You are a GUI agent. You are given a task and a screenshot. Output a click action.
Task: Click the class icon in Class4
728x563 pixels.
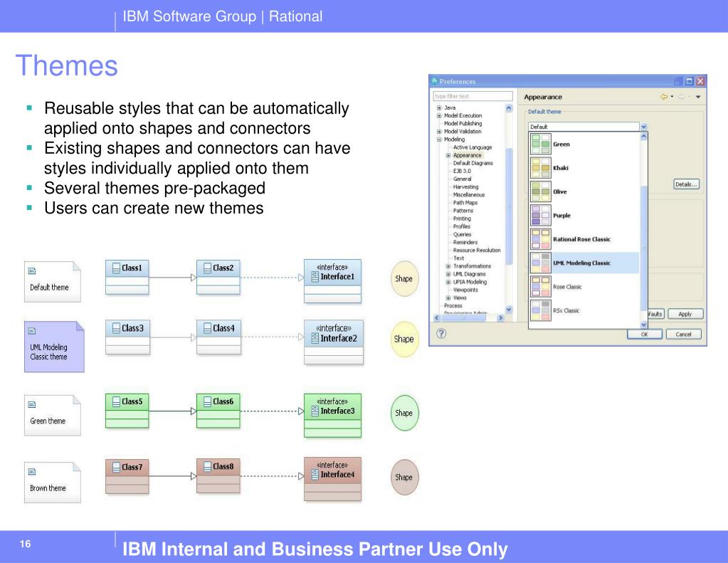[208, 328]
